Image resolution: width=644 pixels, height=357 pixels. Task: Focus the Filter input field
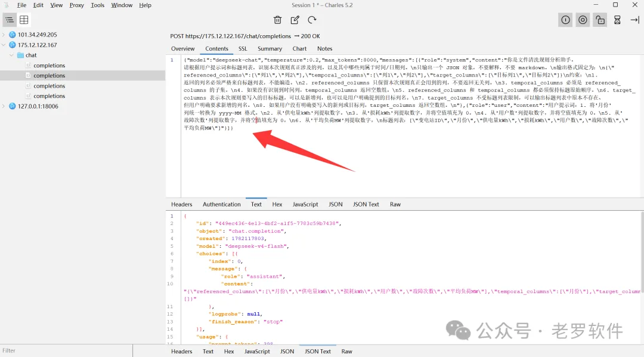pos(66,351)
